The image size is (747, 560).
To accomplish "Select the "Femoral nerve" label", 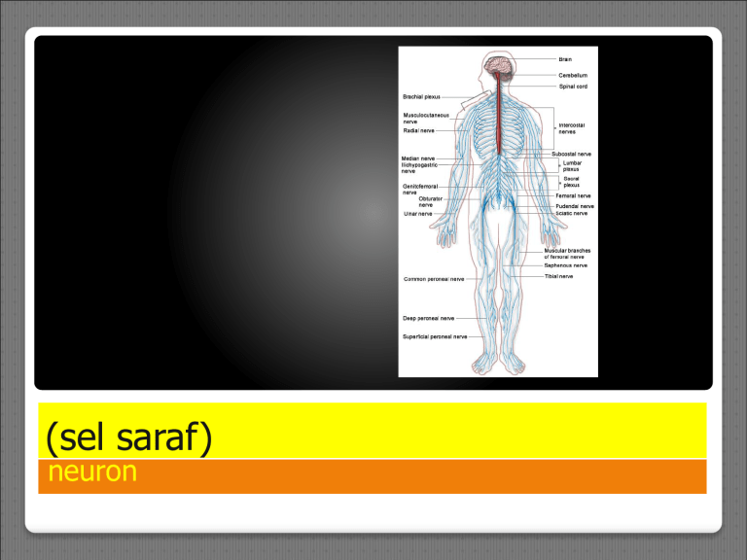I will (x=573, y=195).
